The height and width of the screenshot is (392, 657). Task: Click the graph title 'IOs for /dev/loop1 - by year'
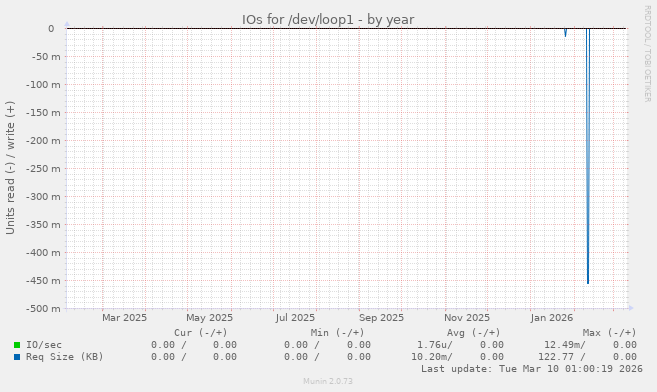[x=328, y=20]
